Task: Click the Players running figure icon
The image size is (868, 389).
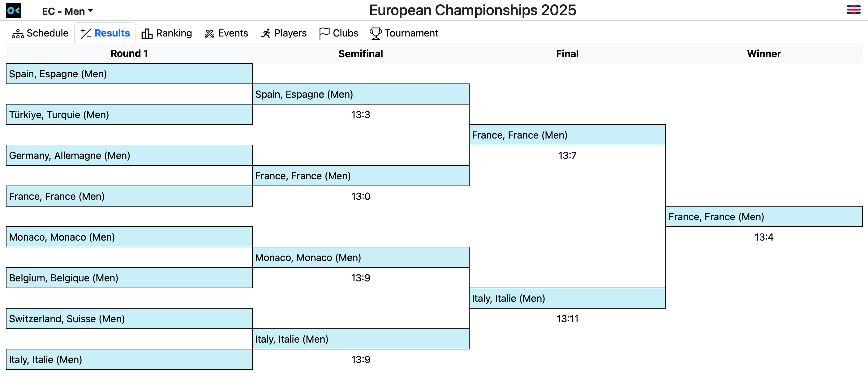Action: point(266,33)
